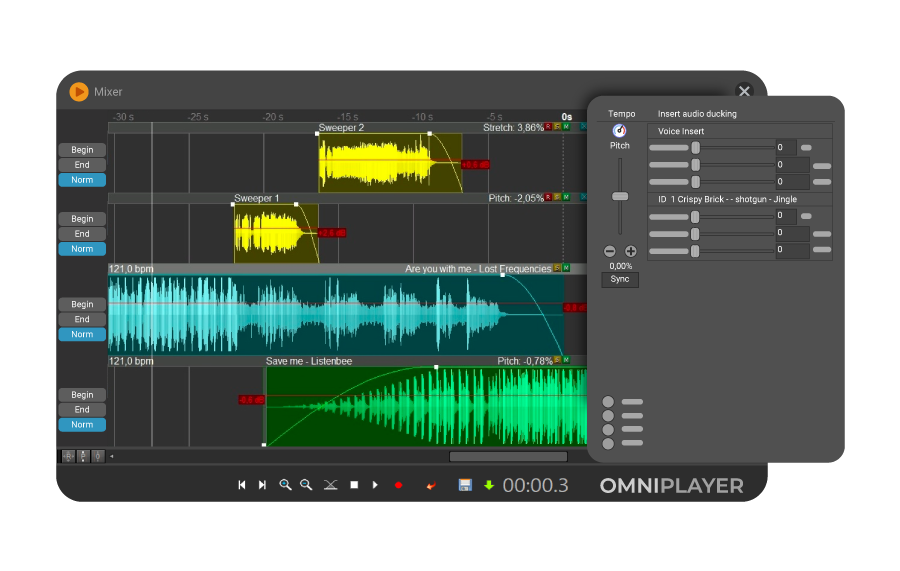This screenshot has height=571, width=900.
Task: Click the Sync button
Action: click(620, 279)
